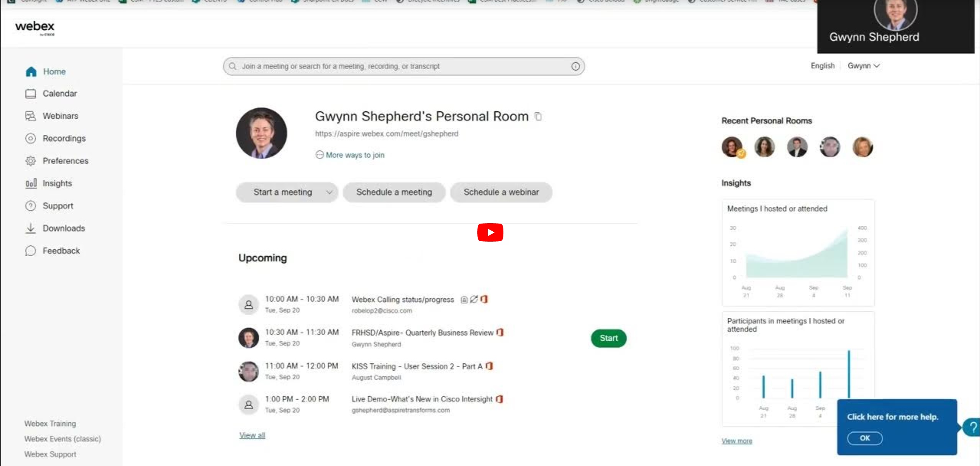Click More ways to join link
The image size is (980, 466).
coord(350,155)
